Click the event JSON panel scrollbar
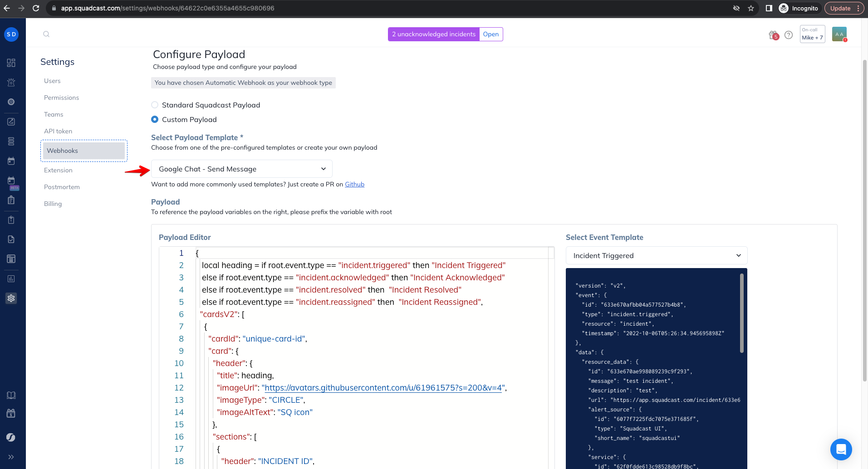This screenshot has height=469, width=868. pyautogui.click(x=742, y=313)
